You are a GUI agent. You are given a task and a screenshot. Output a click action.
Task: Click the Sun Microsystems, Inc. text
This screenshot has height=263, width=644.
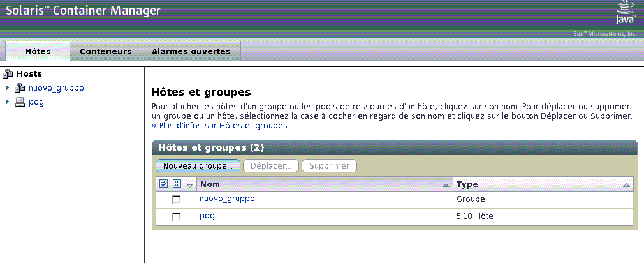coord(605,34)
